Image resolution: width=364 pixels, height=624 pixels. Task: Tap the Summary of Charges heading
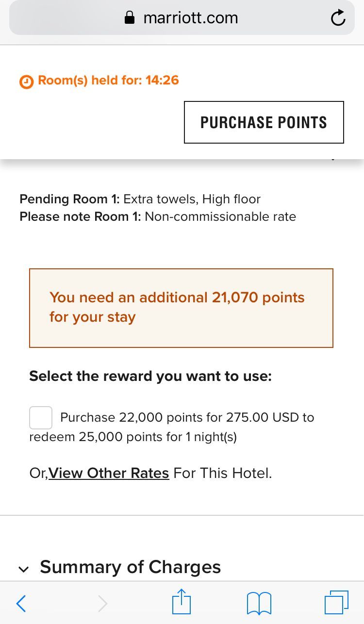click(x=130, y=567)
